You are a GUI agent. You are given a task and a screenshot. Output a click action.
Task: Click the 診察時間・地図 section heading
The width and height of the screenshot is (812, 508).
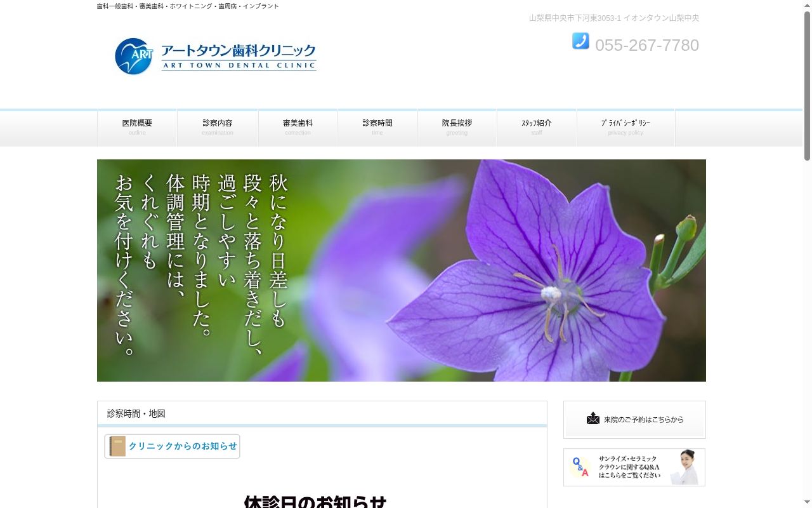(x=136, y=413)
